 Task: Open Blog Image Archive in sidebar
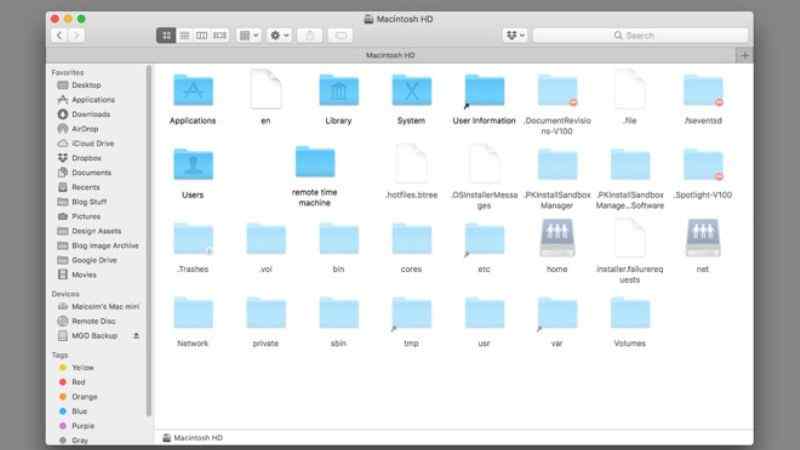105,245
